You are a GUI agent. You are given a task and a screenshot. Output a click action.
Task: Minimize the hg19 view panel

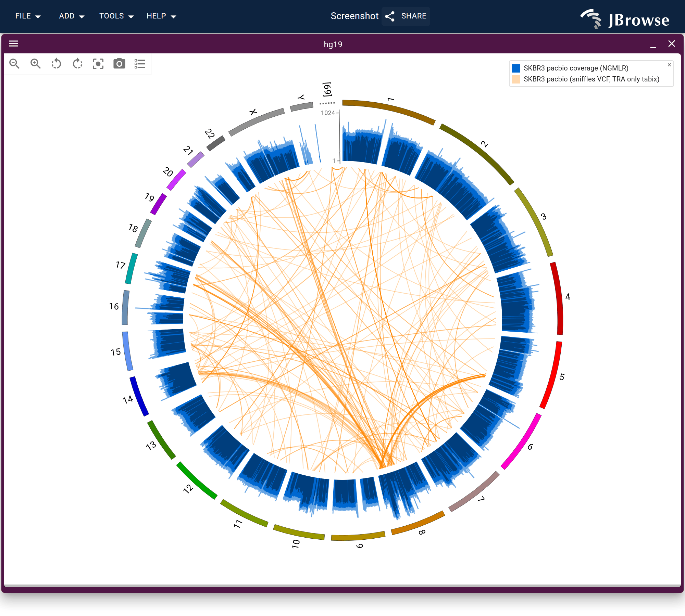pos(653,44)
